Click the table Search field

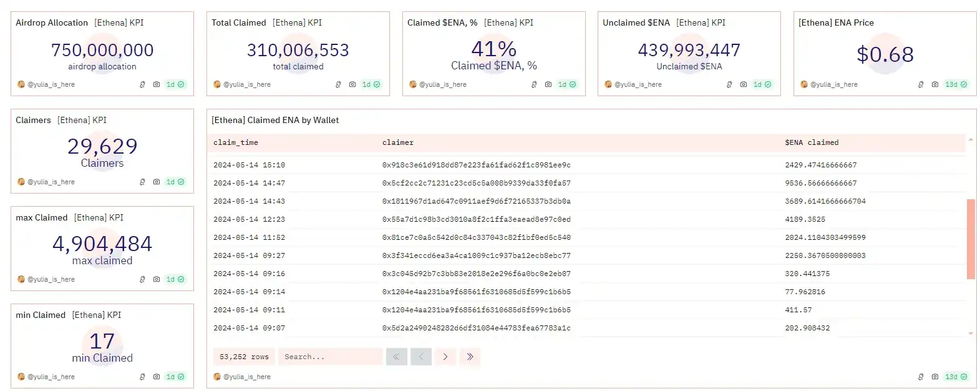330,357
